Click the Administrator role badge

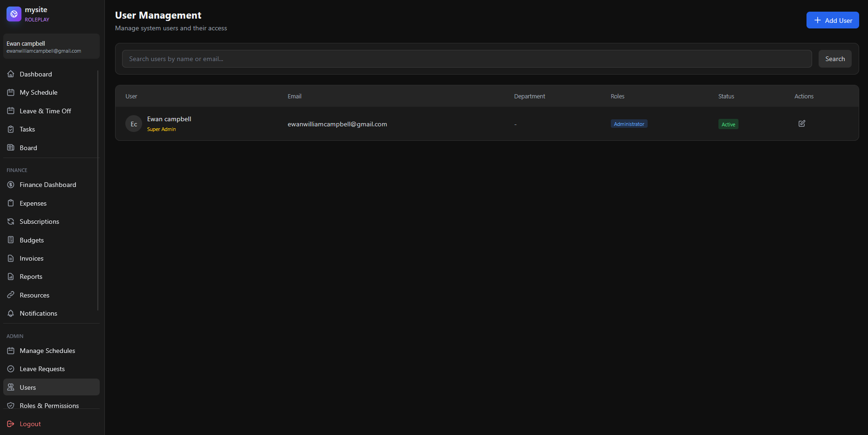pyautogui.click(x=629, y=124)
